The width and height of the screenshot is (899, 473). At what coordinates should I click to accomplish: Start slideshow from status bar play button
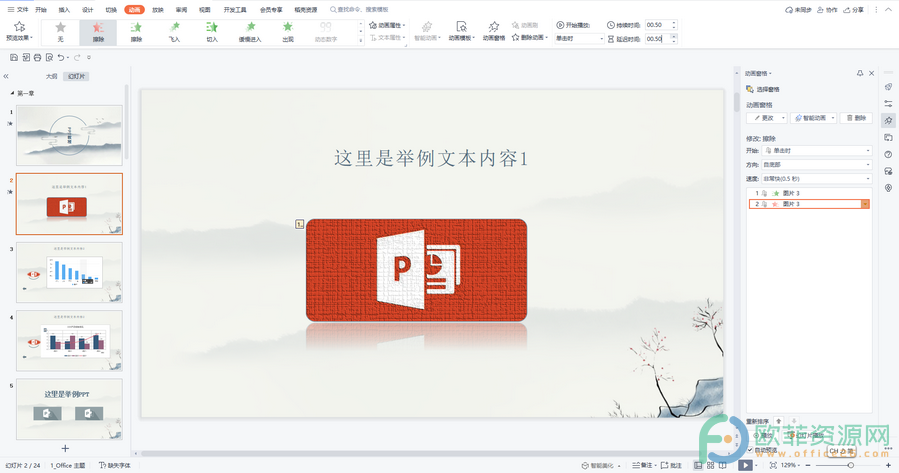(x=745, y=466)
